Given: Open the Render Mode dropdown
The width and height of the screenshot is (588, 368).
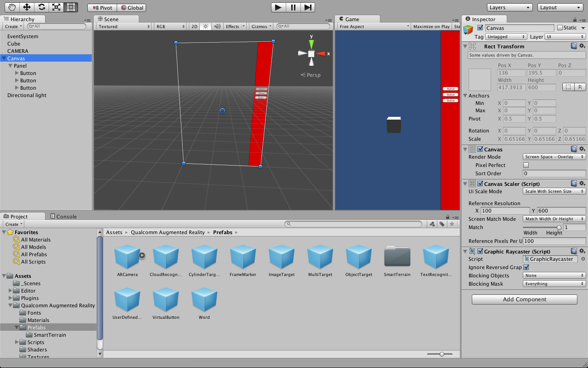Looking at the screenshot, I should 554,157.
